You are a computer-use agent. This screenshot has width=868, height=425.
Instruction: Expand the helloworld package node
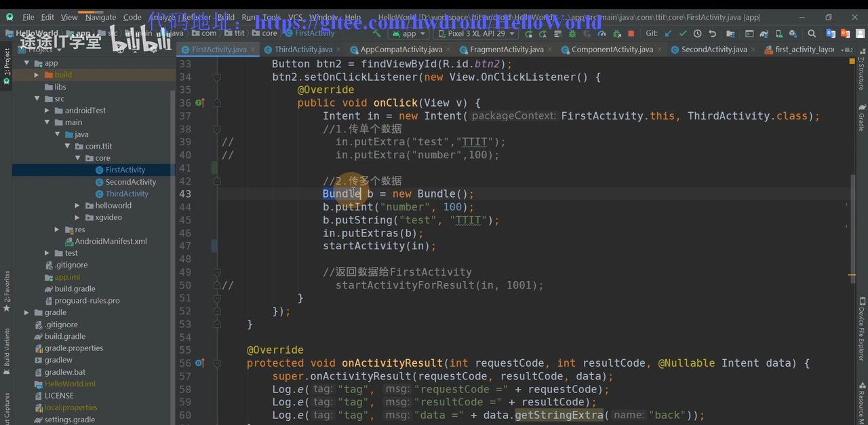coord(77,206)
